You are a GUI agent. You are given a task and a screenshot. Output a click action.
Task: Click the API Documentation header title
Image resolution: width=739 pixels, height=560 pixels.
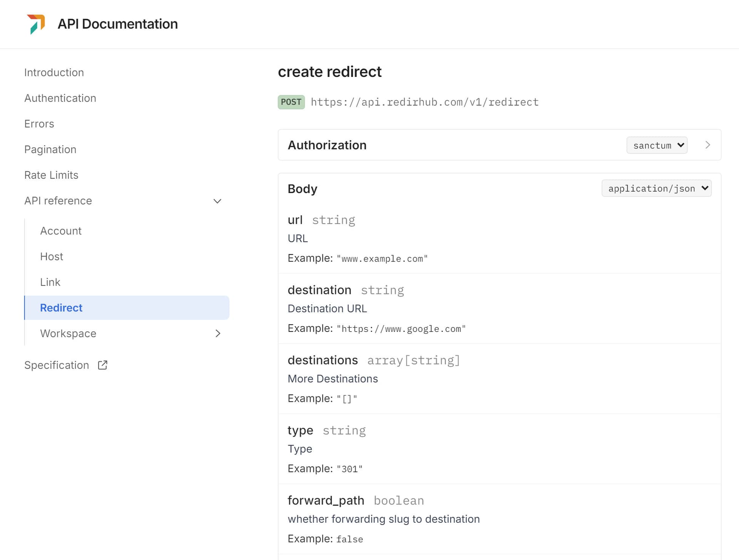pos(118,24)
